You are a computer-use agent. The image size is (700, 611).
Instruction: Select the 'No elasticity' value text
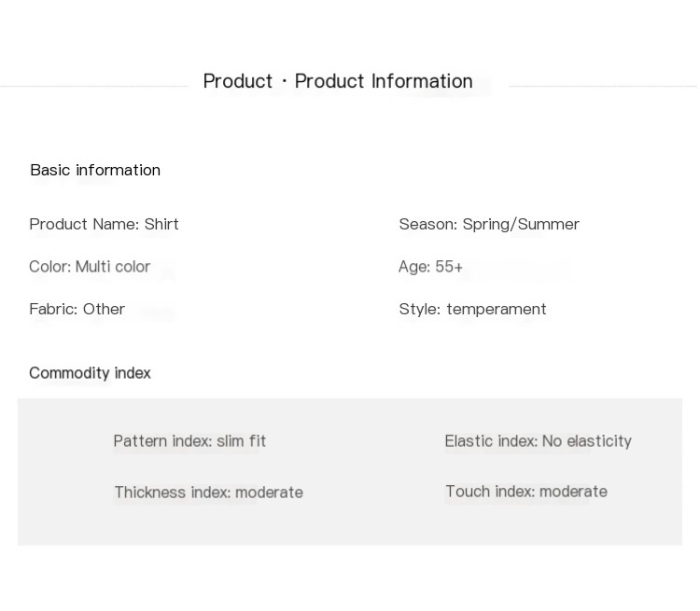pyautogui.click(x=587, y=441)
